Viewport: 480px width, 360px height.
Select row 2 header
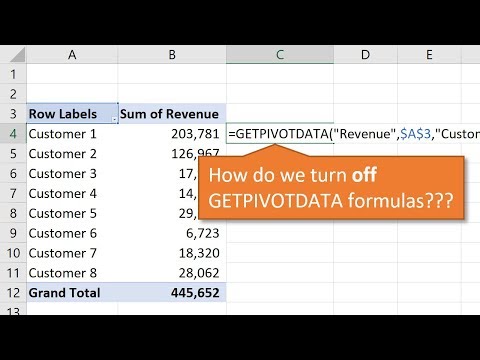point(13,94)
